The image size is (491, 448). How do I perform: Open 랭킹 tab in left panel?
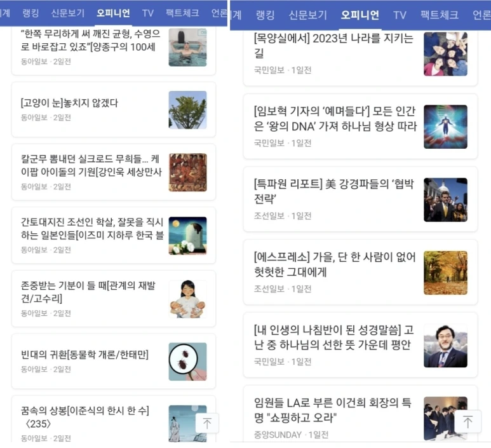click(x=30, y=13)
